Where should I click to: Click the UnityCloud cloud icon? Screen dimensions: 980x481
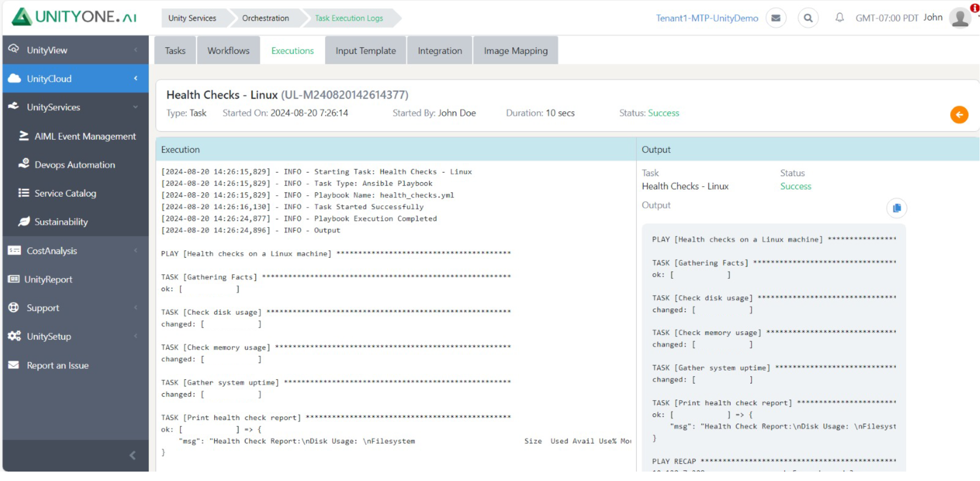pyautogui.click(x=14, y=78)
